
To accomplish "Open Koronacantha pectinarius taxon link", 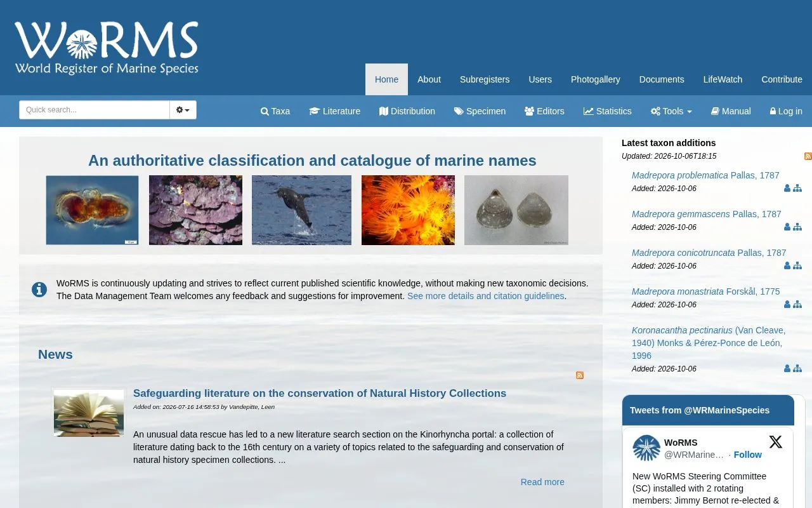I will [x=709, y=343].
